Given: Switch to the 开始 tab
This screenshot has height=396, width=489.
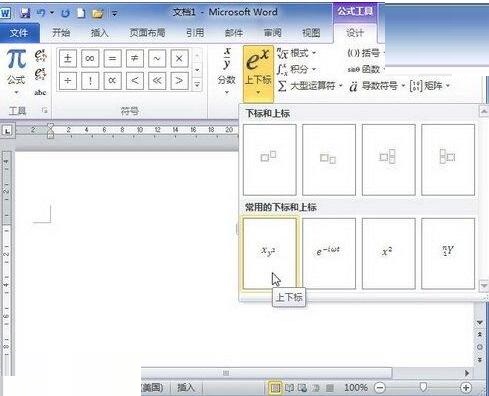Looking at the screenshot, I should pyautogui.click(x=61, y=33).
